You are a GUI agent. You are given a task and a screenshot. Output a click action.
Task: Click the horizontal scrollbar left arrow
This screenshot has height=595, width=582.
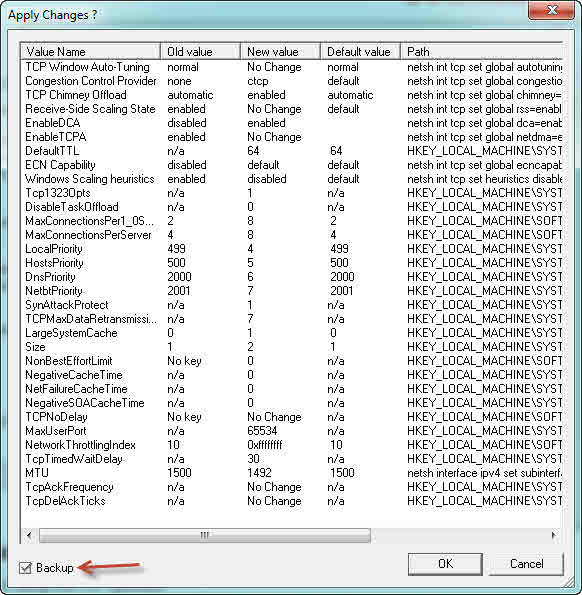pyautogui.click(x=29, y=535)
